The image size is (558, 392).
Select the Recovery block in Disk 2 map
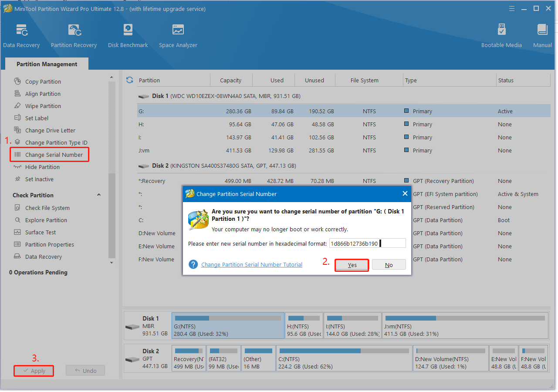coord(188,358)
